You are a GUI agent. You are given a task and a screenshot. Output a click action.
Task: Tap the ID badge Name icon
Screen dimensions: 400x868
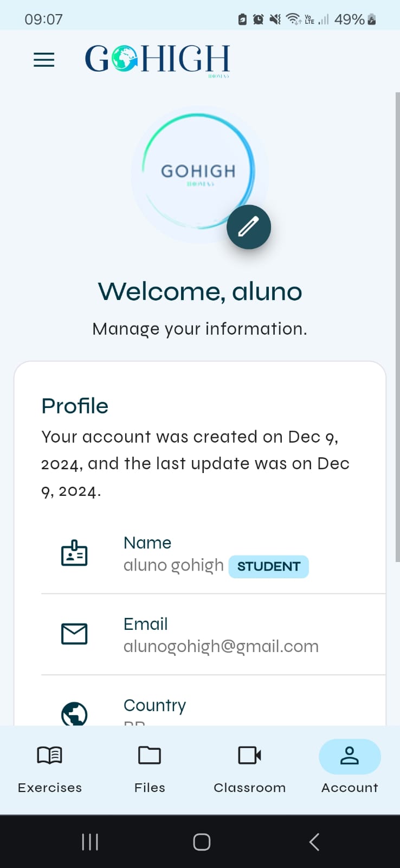point(74,553)
